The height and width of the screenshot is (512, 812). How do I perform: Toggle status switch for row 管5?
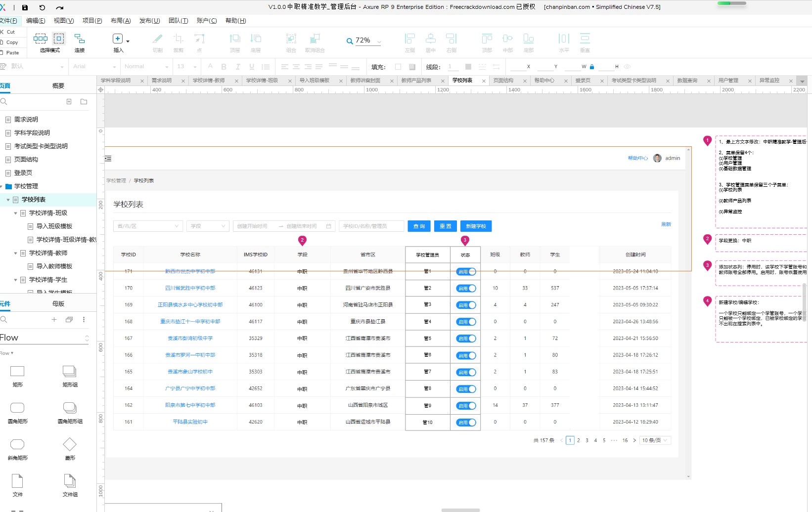pos(466,339)
